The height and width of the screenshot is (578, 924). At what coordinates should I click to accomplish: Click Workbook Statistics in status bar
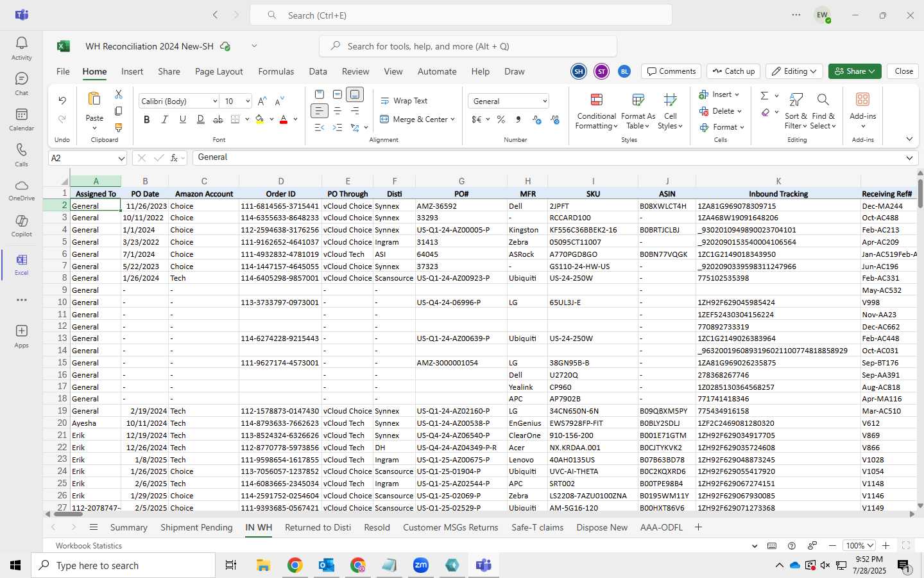(89, 546)
